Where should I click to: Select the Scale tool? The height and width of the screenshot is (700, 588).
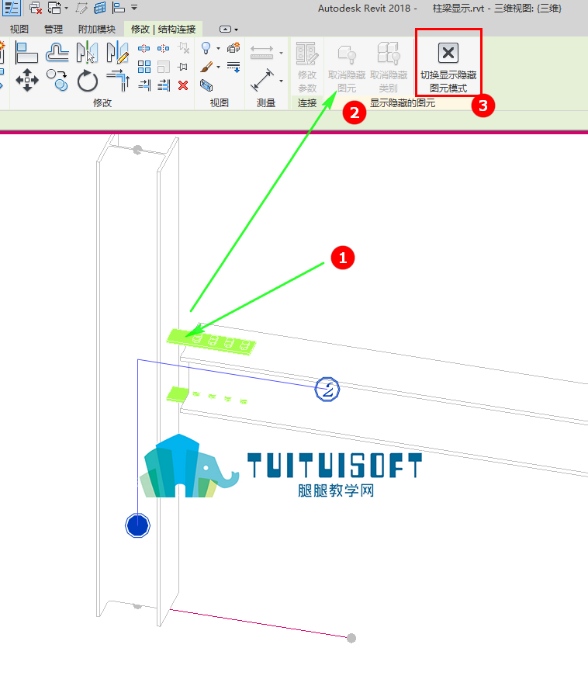click(164, 67)
